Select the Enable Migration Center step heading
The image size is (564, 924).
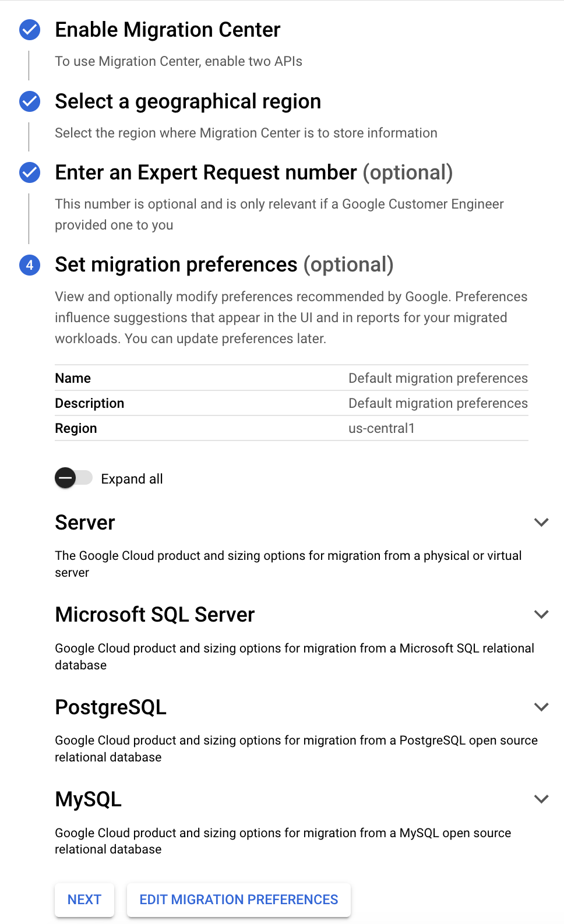(x=167, y=30)
